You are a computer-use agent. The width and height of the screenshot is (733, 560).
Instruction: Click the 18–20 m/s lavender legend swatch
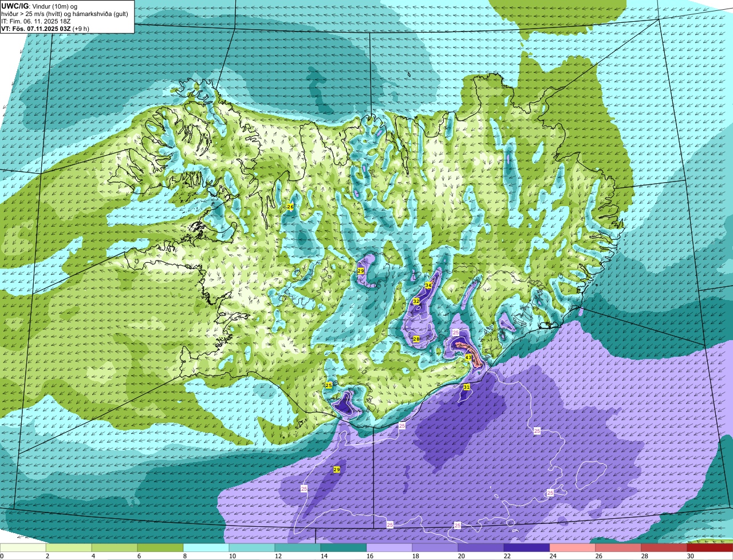click(435, 548)
